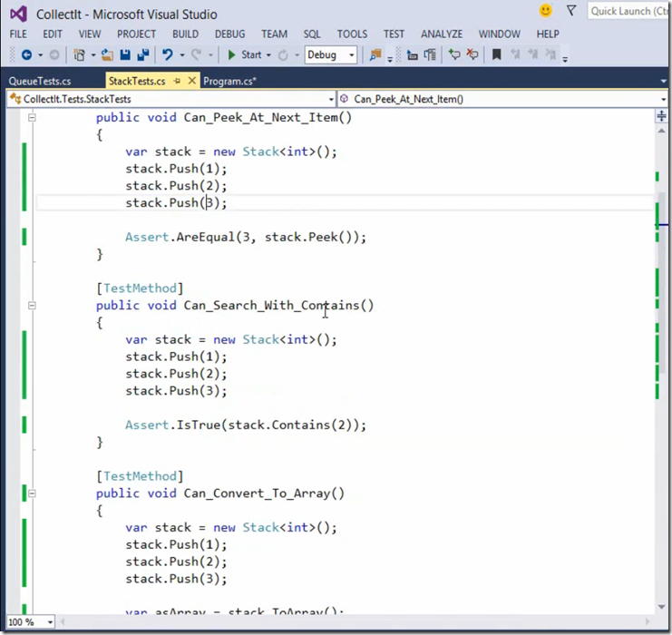Pin the StackTests.cs tab
Viewport: 672px width, 635px height.
tap(177, 81)
